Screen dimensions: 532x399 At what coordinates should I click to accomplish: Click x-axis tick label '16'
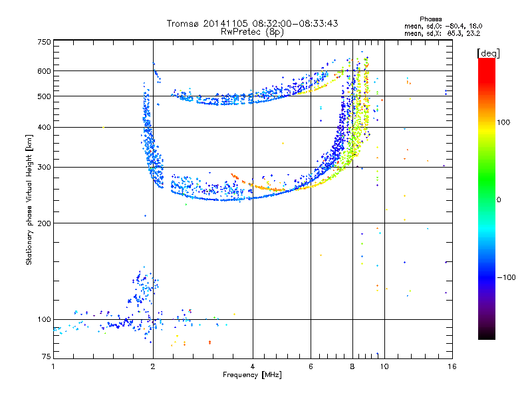452,366
